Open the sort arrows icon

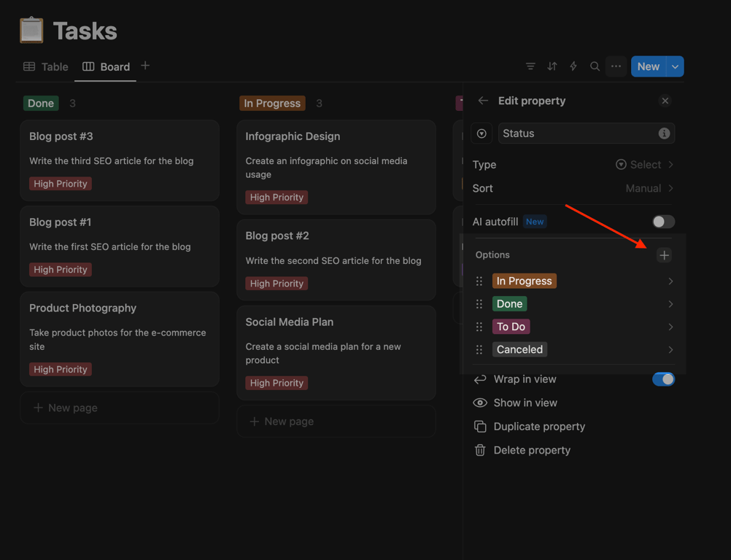pyautogui.click(x=552, y=66)
